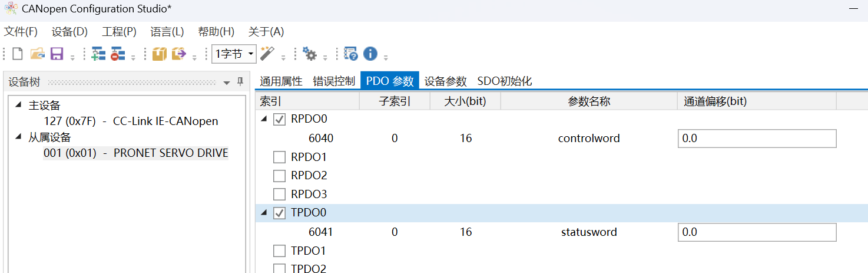Open overflow arrow after the gears icon
Image resolution: width=868 pixels, height=273 pixels.
click(325, 57)
